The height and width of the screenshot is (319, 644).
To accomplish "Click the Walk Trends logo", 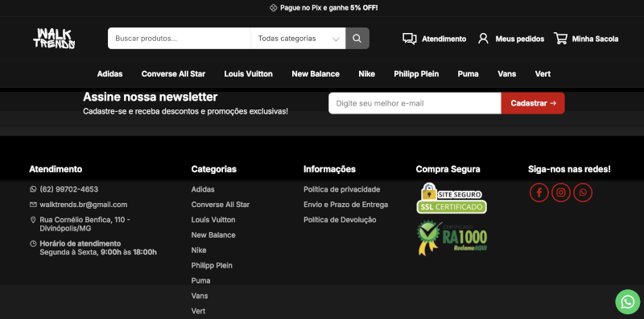I will point(54,39).
